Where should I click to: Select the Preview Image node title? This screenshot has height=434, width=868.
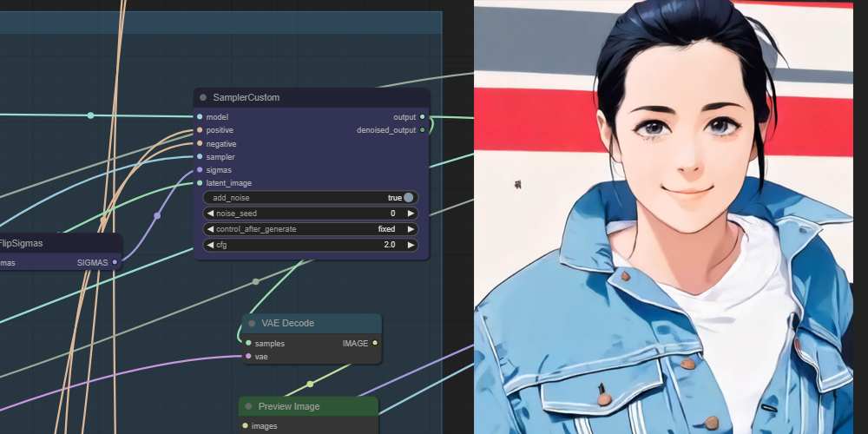pos(289,406)
